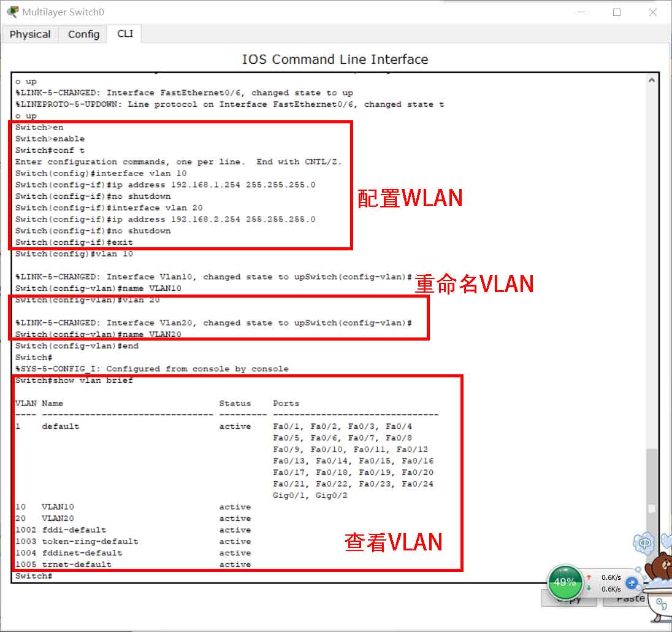This screenshot has height=632, width=672.
Task: Close the Multilayer Switch0 window
Action: click(x=653, y=12)
